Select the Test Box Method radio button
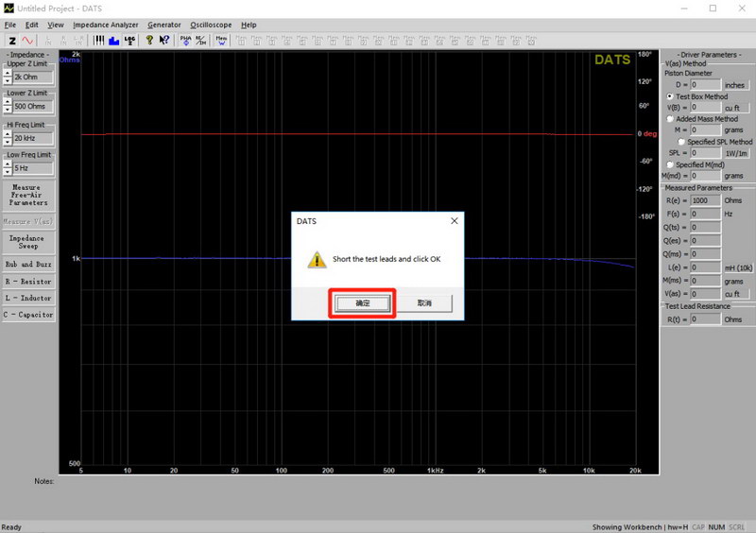 (x=670, y=96)
